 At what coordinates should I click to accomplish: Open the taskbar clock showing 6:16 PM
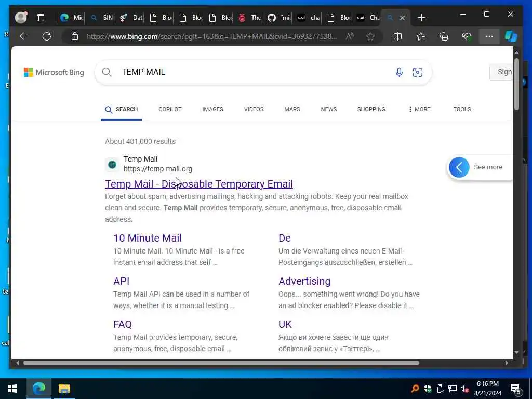click(x=487, y=389)
